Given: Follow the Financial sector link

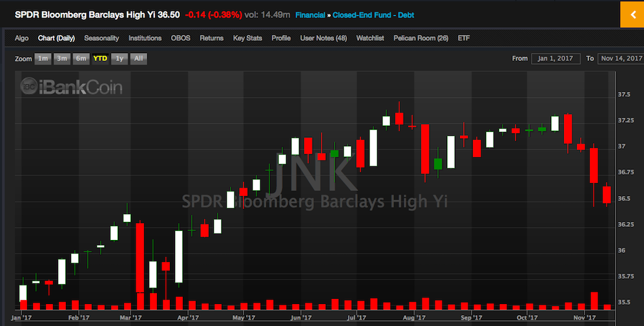Looking at the screenshot, I should pyautogui.click(x=310, y=15).
